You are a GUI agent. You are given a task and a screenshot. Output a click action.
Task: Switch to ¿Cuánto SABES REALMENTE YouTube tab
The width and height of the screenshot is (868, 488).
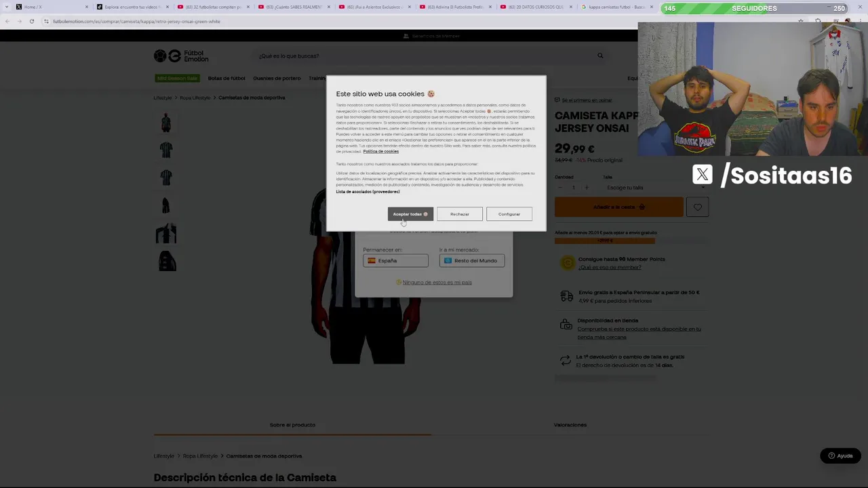point(294,7)
